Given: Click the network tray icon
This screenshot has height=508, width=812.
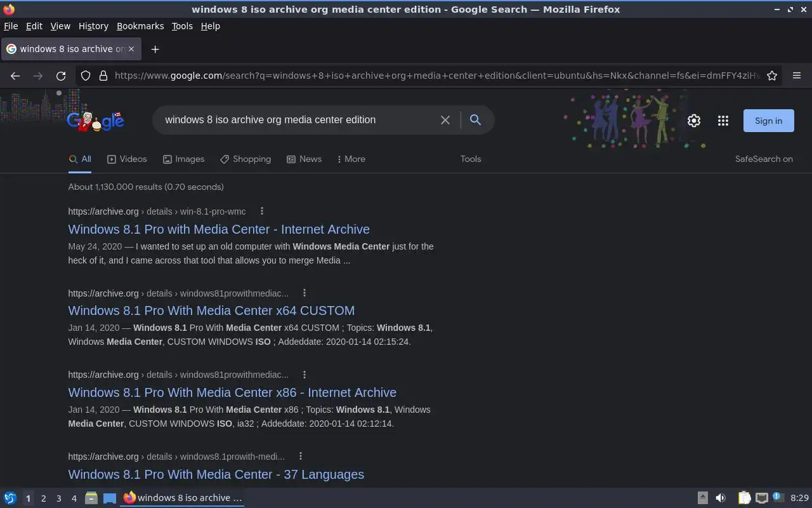Looking at the screenshot, I should point(762,498).
